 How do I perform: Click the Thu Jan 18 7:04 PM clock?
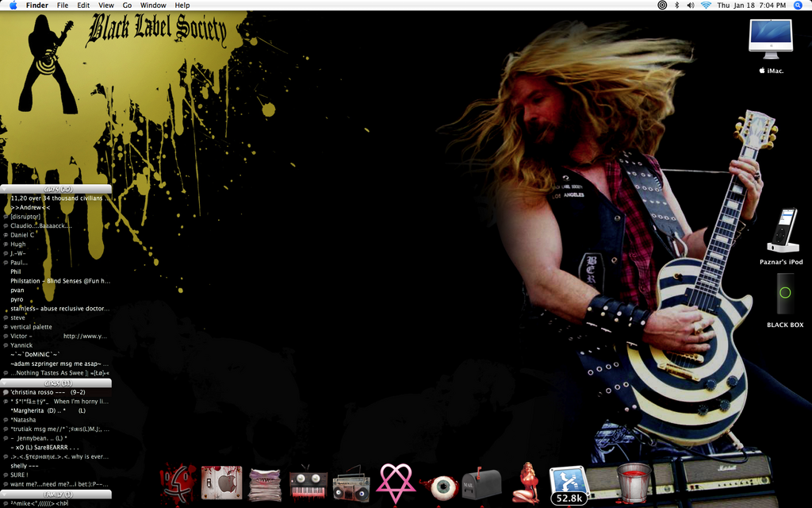point(752,6)
